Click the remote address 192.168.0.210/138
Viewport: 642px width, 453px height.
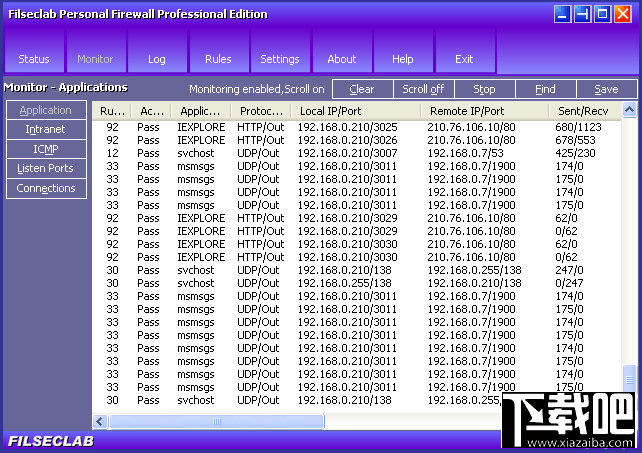pos(475,283)
